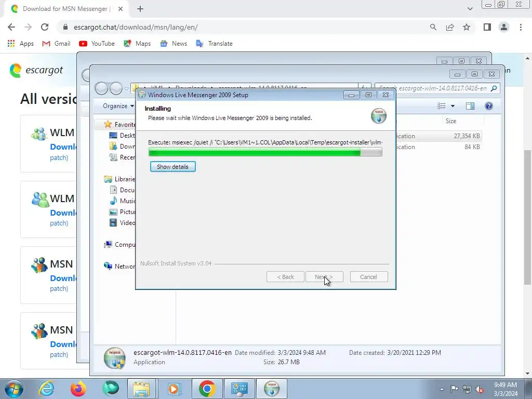Select Videos library

(x=122, y=222)
